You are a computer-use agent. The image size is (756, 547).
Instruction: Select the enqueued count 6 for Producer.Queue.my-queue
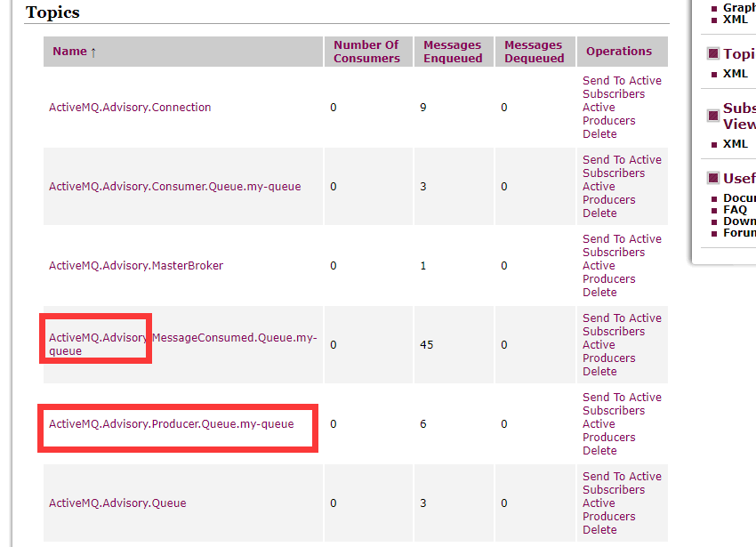tap(422, 423)
